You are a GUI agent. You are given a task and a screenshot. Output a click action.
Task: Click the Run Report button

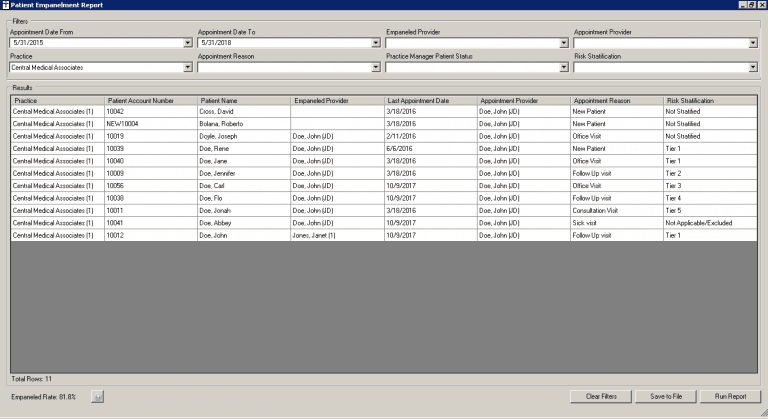pos(723,397)
